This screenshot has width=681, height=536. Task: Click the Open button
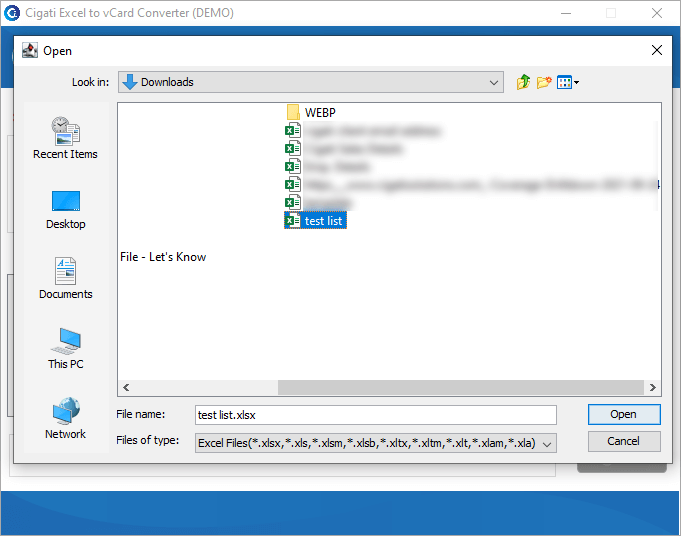click(624, 414)
